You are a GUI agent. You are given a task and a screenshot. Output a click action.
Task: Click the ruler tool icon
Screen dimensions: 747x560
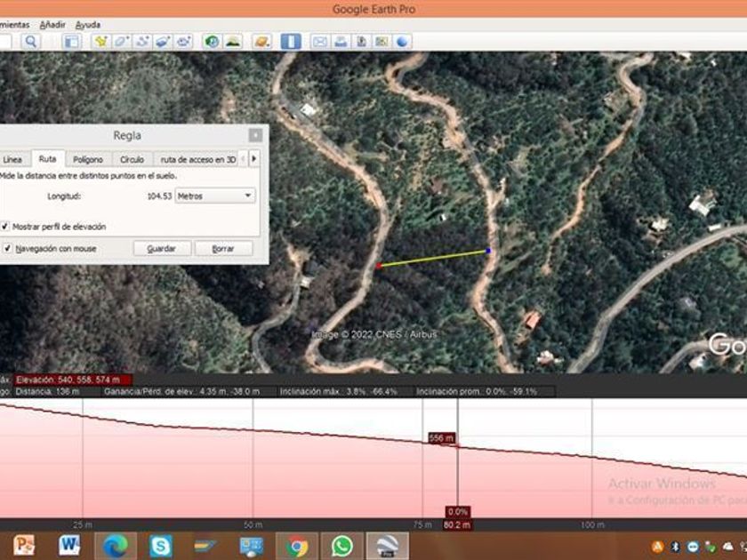(291, 41)
